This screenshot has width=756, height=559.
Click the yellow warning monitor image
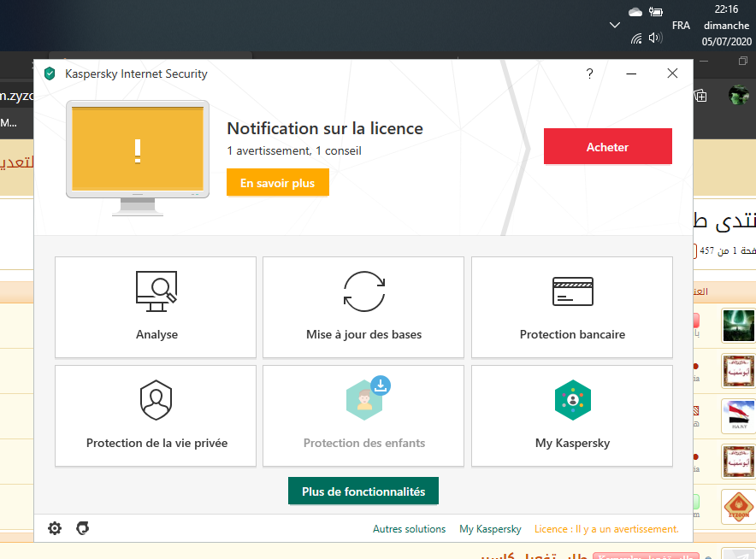138,157
